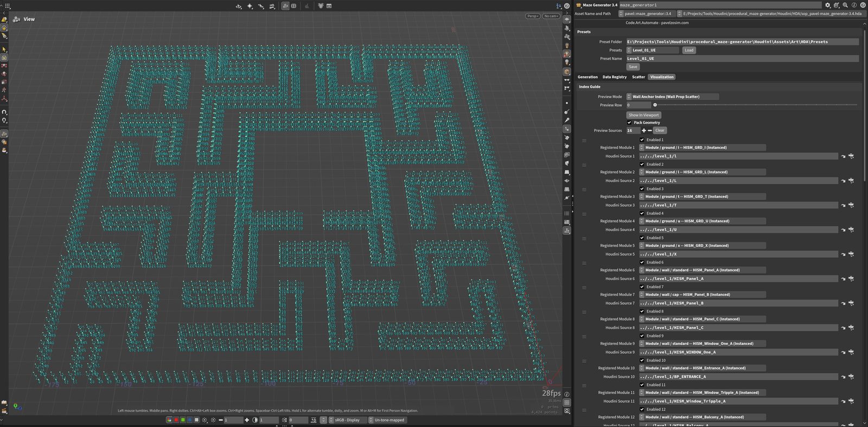
Task: Click the red channel display icon
Action: (176, 420)
